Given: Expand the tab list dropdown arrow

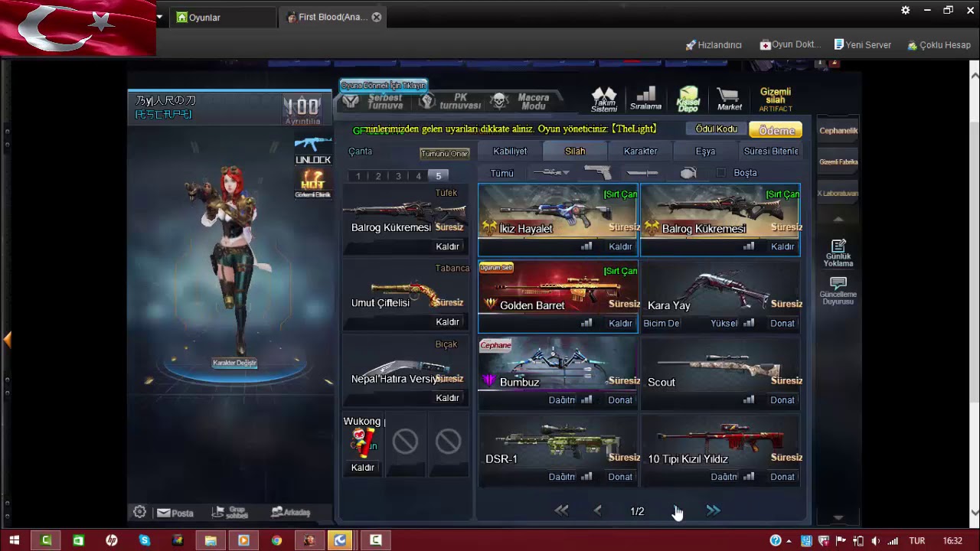Looking at the screenshot, I should (159, 17).
